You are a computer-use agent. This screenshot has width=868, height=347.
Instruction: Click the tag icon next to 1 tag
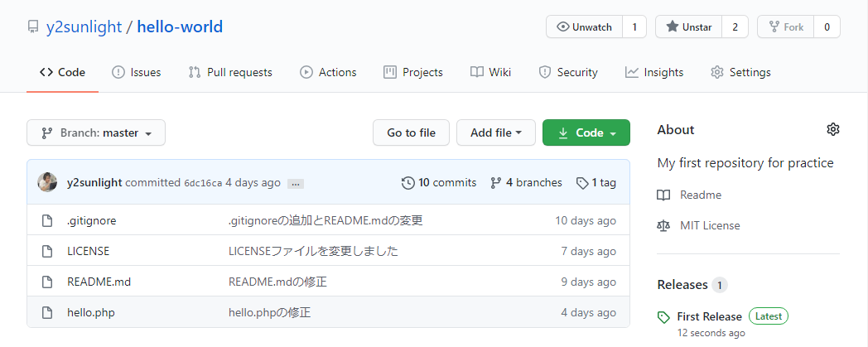point(582,182)
